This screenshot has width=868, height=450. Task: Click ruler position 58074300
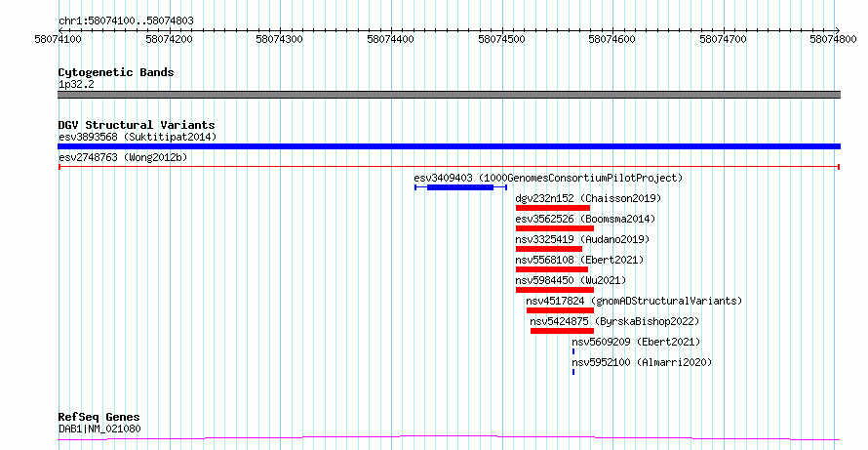[280, 39]
